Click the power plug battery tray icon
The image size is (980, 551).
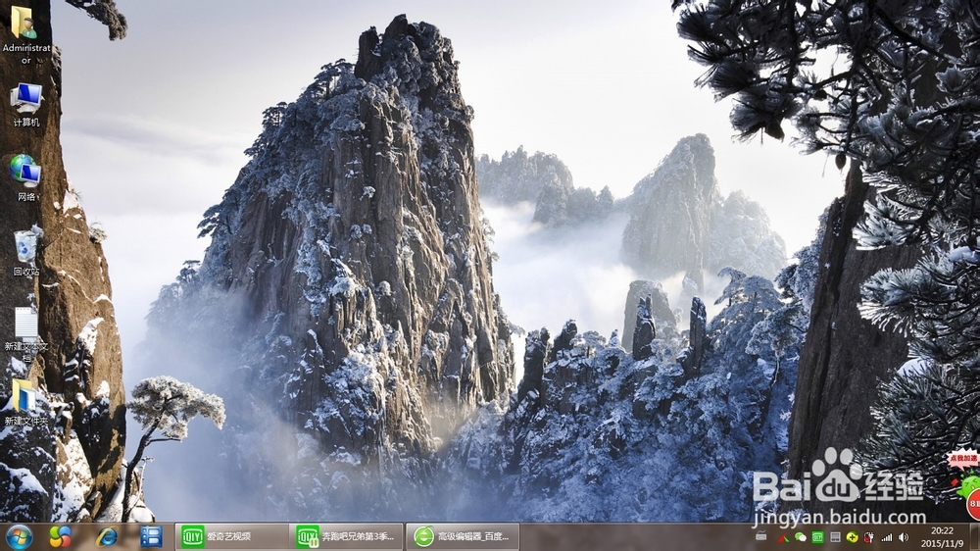point(868,537)
